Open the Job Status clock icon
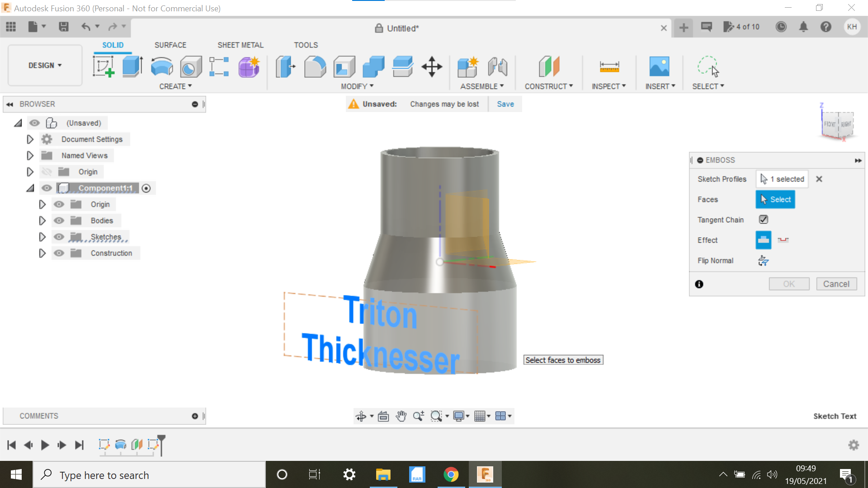The width and height of the screenshot is (868, 488). click(781, 27)
